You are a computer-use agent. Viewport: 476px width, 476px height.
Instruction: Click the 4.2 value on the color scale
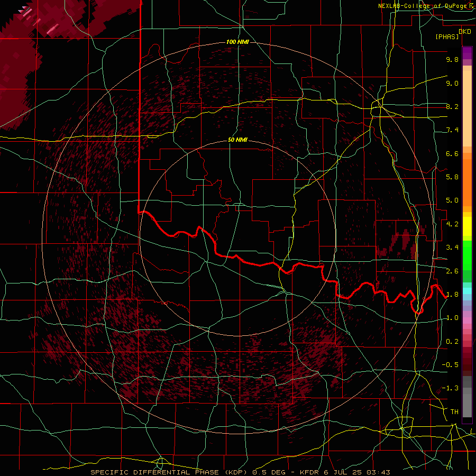[x=452, y=224]
